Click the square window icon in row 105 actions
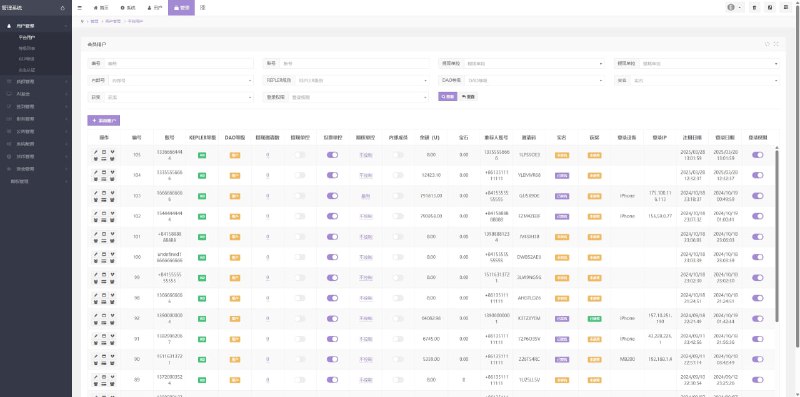The height and width of the screenshot is (397, 800). [x=104, y=152]
